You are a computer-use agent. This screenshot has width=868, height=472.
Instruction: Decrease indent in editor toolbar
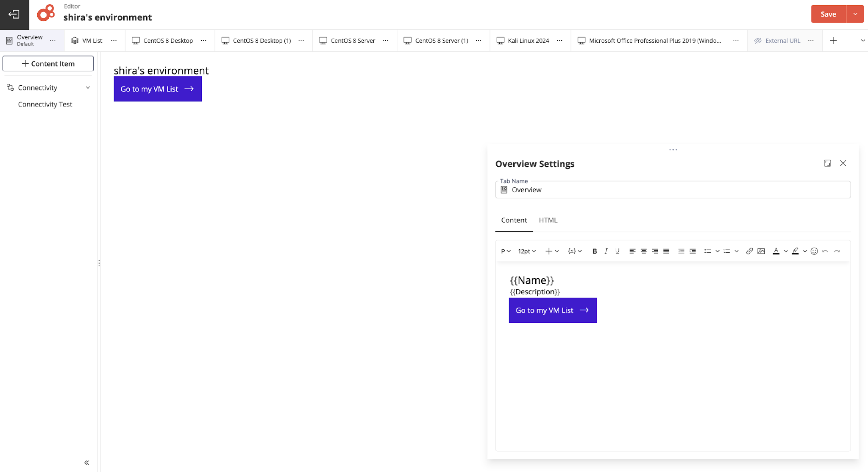(681, 251)
